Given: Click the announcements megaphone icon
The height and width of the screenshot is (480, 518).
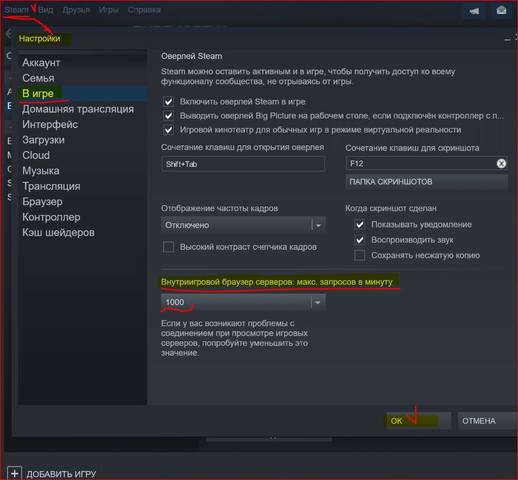Looking at the screenshot, I should [474, 11].
